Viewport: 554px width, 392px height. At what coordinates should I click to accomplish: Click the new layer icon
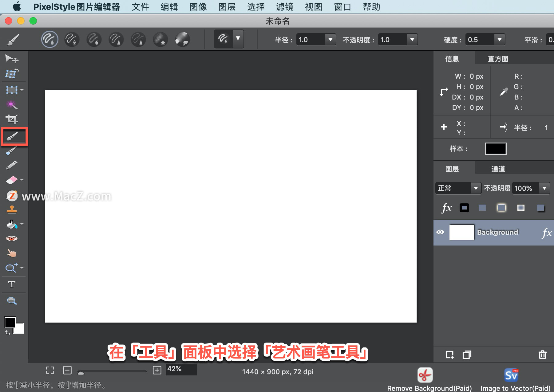point(450,355)
